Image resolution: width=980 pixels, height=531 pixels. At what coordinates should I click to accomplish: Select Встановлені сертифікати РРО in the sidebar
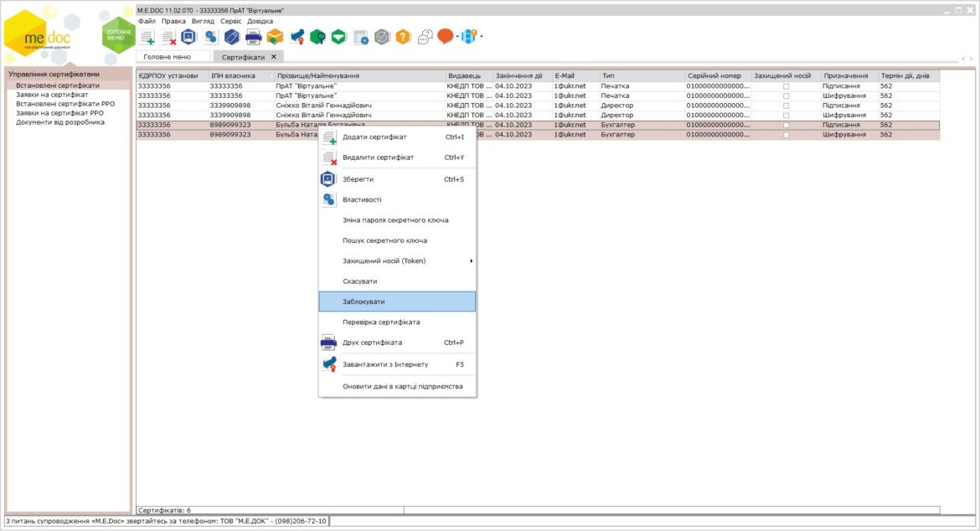click(65, 104)
